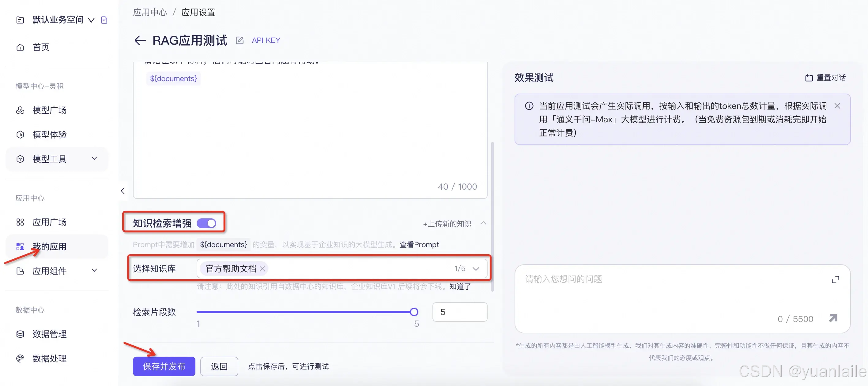The height and width of the screenshot is (386, 868).
Task: Click the document icon beside 默认业务空间
Action: (104, 20)
